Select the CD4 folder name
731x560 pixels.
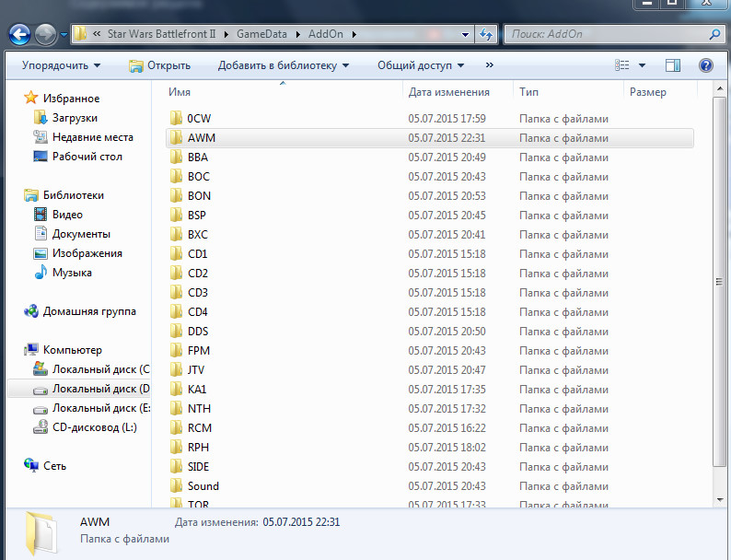[x=198, y=312]
